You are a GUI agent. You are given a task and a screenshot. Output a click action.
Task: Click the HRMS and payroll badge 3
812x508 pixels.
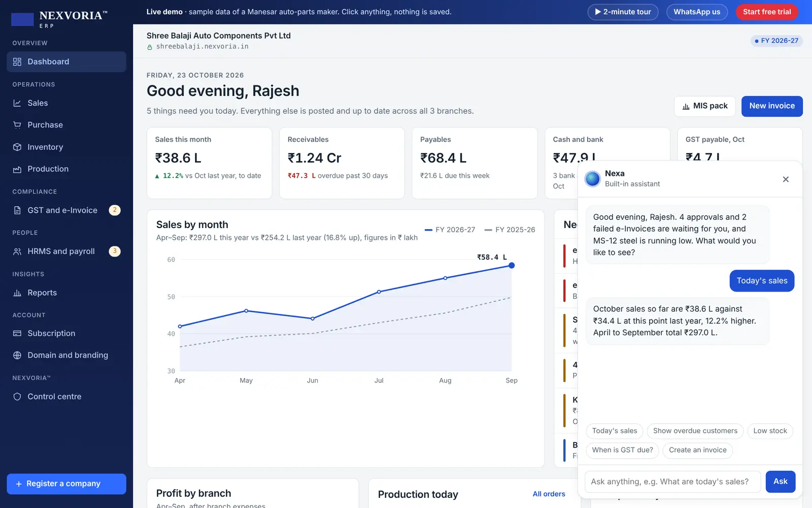click(115, 251)
